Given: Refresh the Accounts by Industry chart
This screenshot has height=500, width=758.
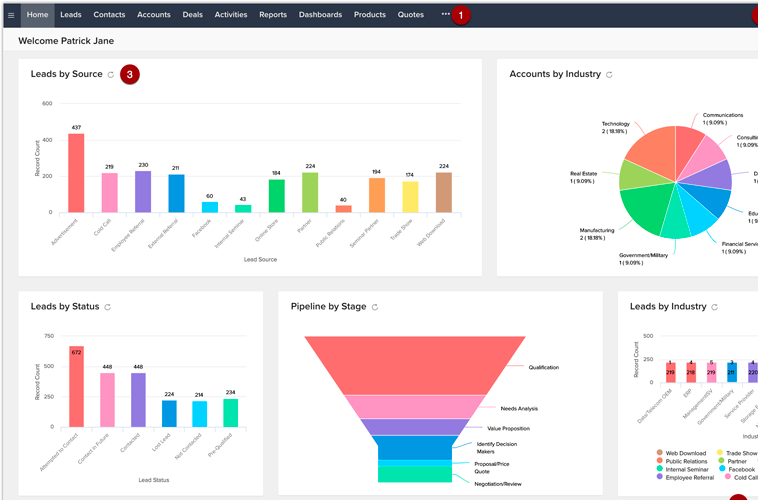Looking at the screenshot, I should coord(609,75).
